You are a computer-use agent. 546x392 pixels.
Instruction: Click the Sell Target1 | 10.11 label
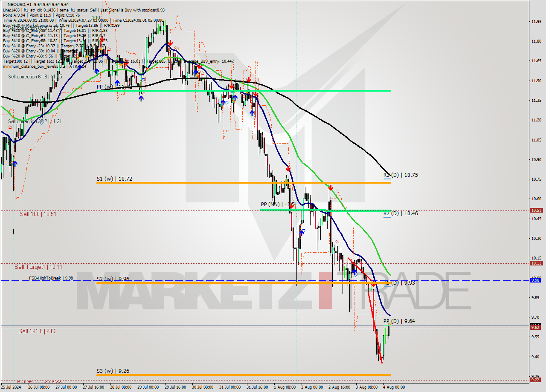tap(38, 267)
